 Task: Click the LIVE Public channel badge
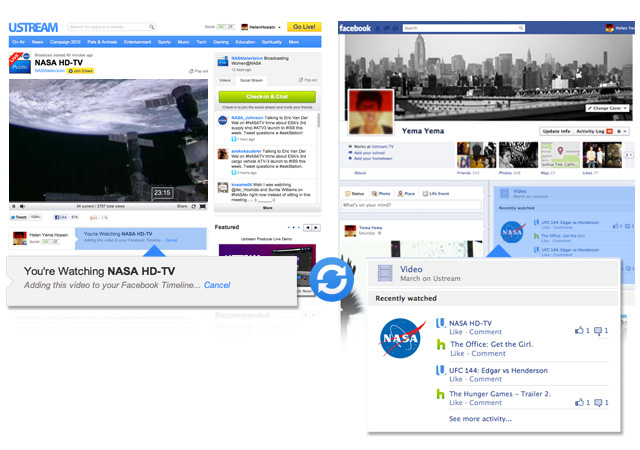click(x=20, y=63)
